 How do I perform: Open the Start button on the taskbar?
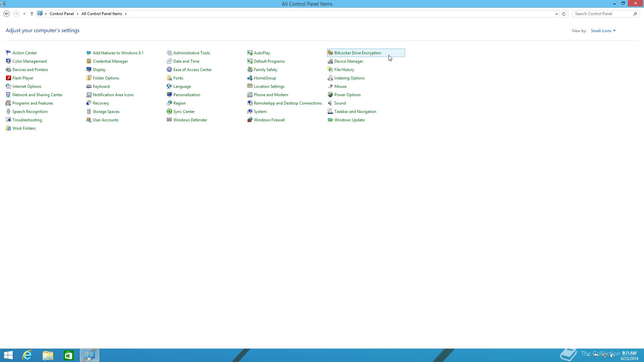click(8, 355)
